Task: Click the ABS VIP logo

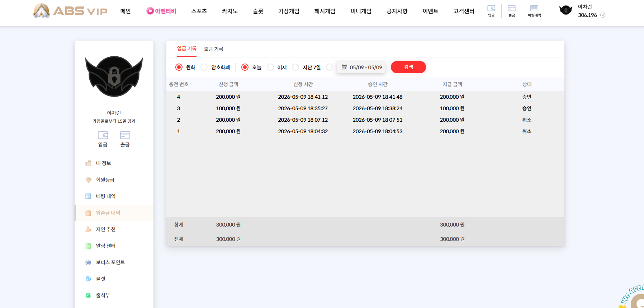Action: click(x=71, y=11)
